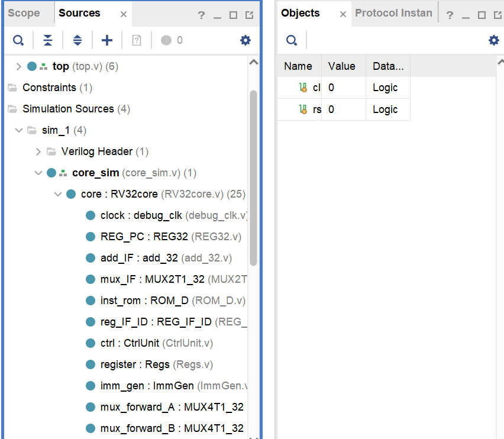Expand the top (top.v) module node
Image resolution: width=504 pixels, height=439 pixels.
click(18, 66)
